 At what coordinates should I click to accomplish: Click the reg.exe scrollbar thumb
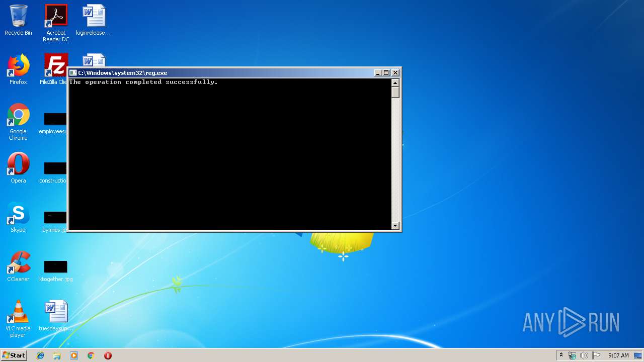[x=395, y=93]
